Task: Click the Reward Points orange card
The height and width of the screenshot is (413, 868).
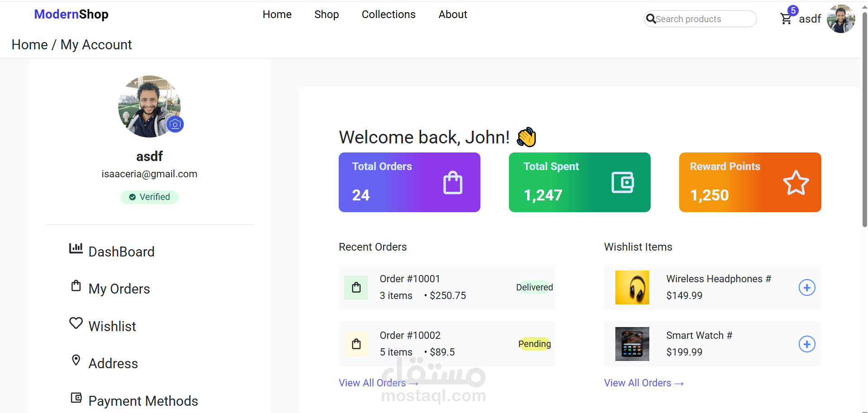Action: (x=750, y=182)
